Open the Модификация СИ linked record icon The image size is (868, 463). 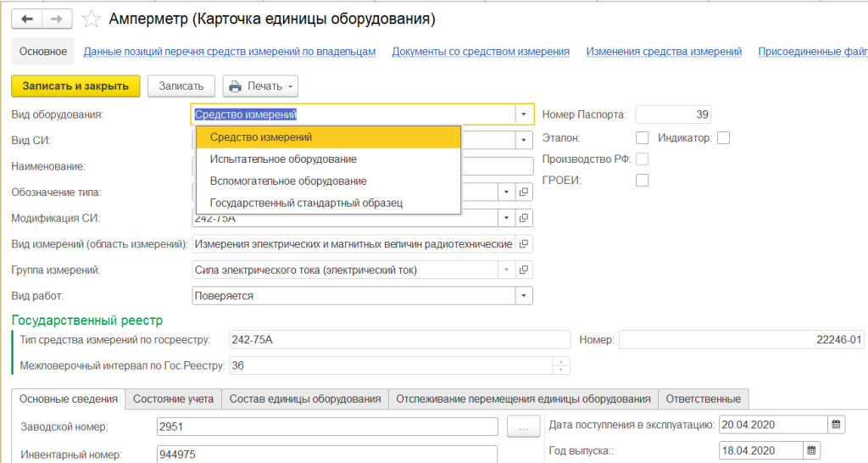coord(524,218)
